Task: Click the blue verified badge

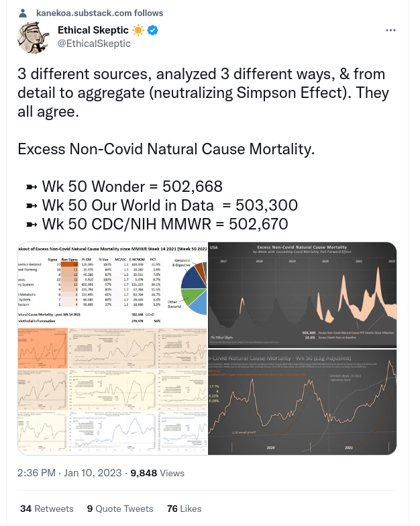Action: pos(152,31)
